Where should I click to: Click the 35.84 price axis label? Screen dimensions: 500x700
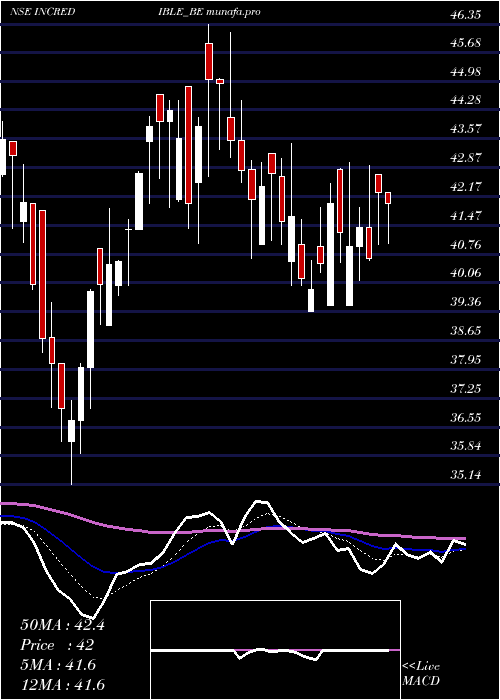(x=466, y=446)
